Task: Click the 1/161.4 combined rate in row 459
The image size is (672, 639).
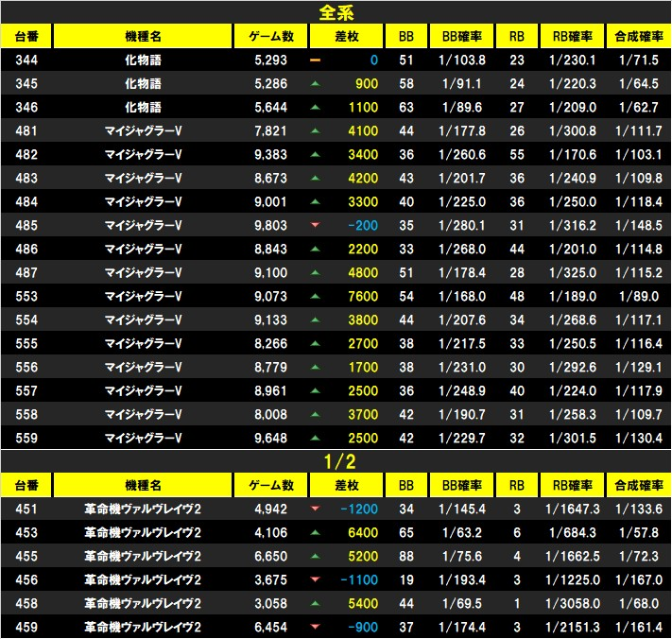Action: (x=639, y=627)
